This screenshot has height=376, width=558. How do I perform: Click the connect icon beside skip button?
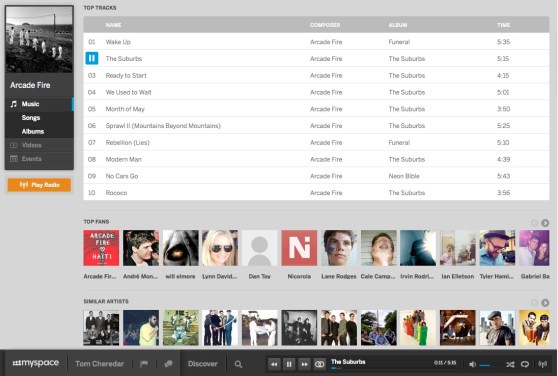click(x=320, y=364)
